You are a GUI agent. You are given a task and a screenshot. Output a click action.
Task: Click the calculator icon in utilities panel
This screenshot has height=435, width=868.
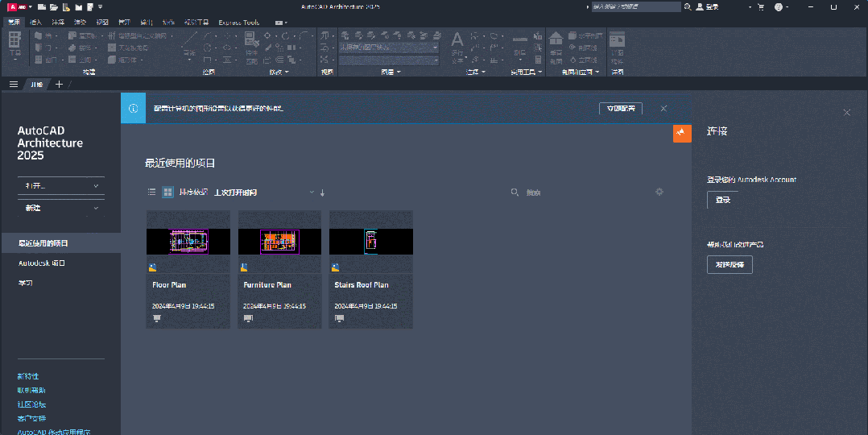coord(538,60)
